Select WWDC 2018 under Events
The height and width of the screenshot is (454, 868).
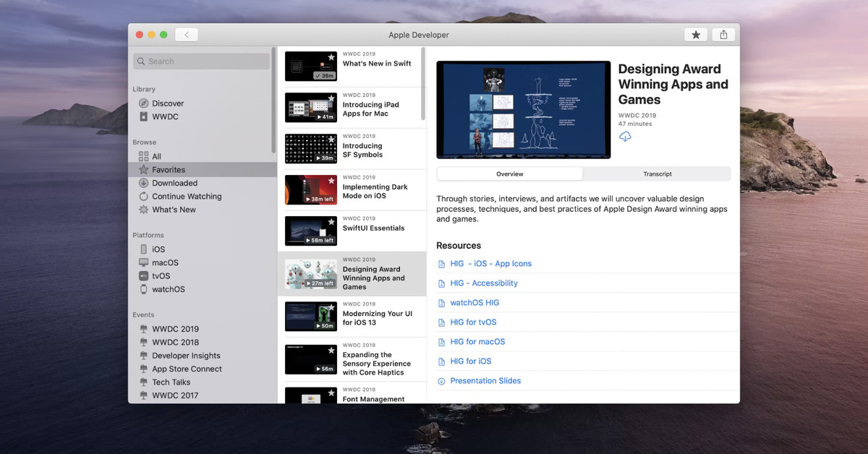(175, 343)
